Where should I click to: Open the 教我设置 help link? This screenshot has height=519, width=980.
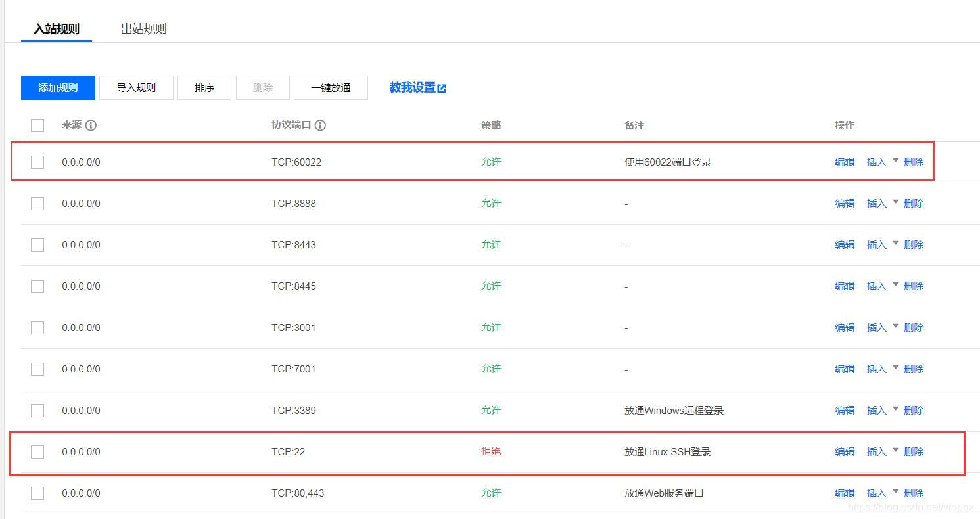pos(412,88)
